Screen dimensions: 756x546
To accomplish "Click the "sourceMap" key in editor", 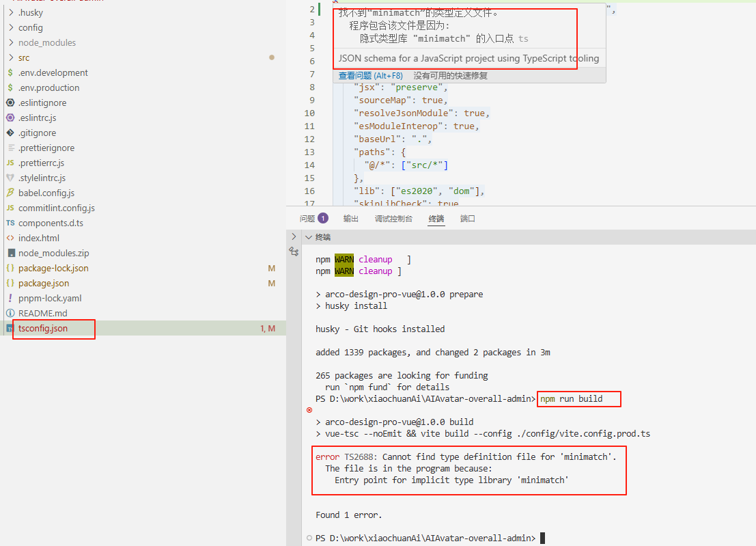I will point(382,100).
